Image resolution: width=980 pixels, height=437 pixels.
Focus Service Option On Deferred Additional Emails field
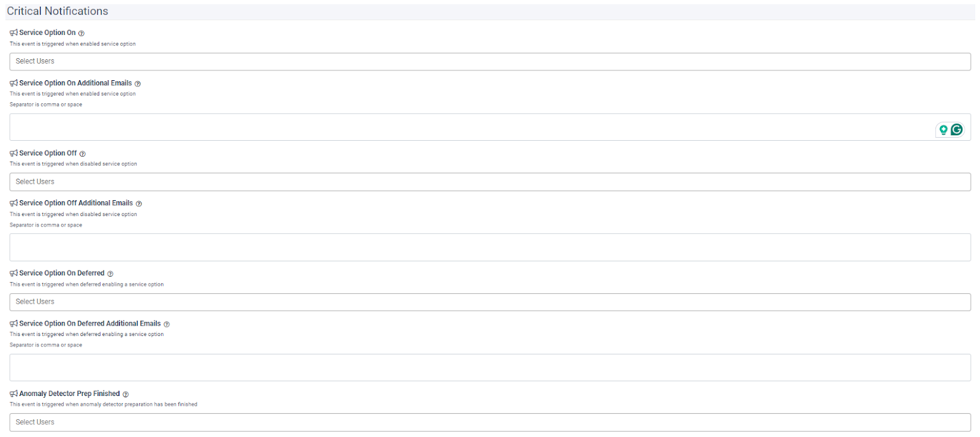point(490,368)
